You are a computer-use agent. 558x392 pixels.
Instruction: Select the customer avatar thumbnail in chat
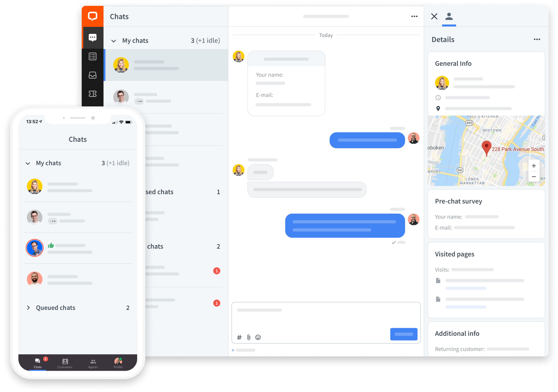tap(239, 56)
